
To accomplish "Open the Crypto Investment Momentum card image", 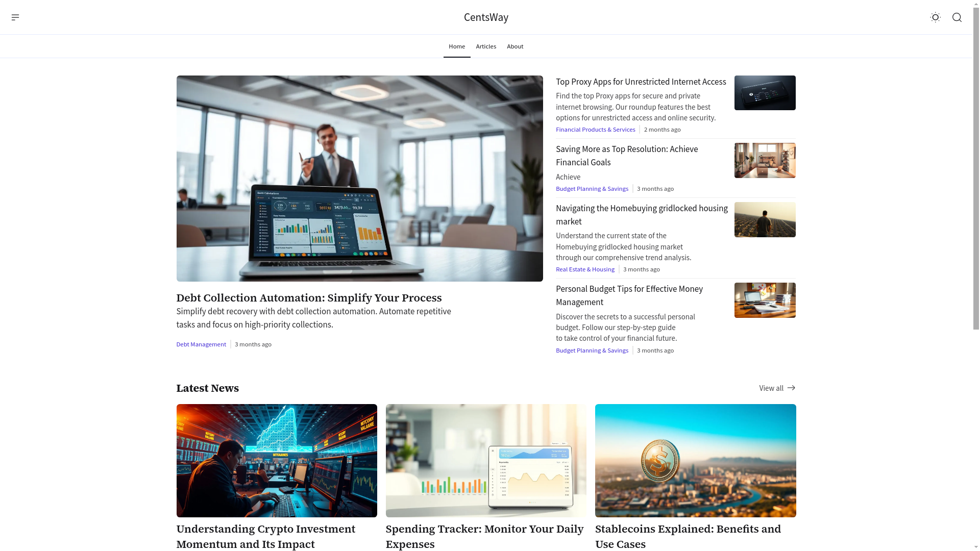I will point(277,461).
